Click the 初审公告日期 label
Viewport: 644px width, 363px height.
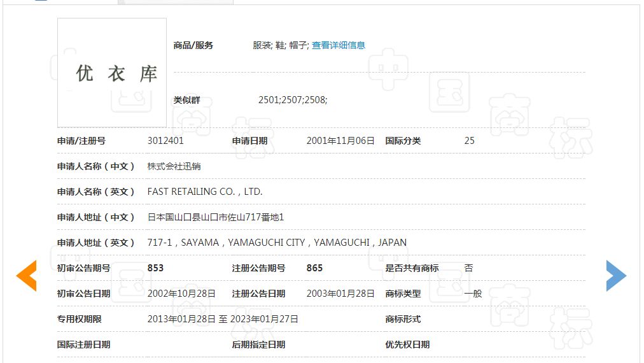pyautogui.click(x=84, y=294)
